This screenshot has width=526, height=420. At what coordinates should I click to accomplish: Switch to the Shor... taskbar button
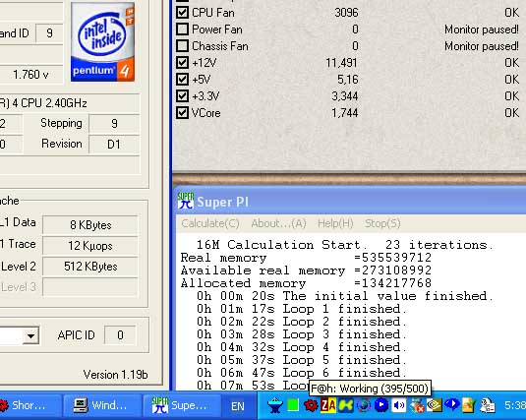click(x=29, y=405)
